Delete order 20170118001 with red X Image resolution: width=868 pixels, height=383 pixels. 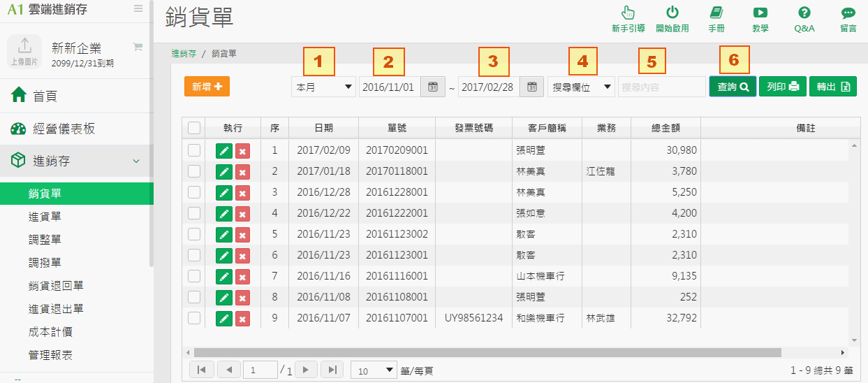pyautogui.click(x=242, y=171)
